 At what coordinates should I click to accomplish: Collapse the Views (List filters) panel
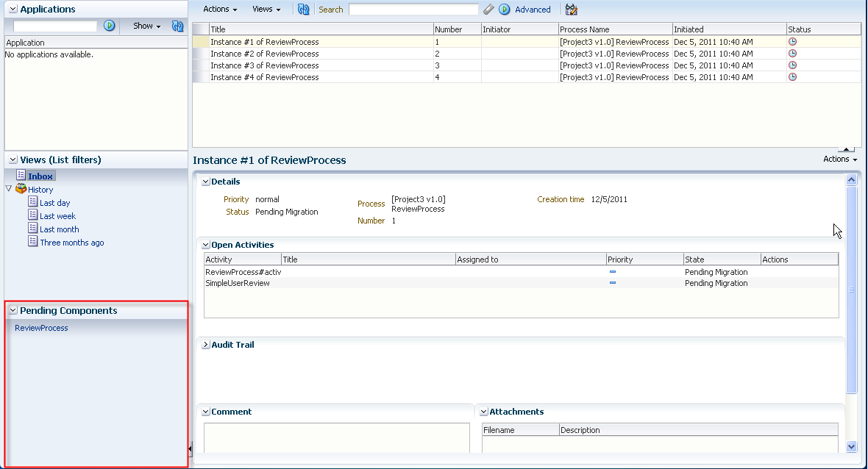click(x=13, y=160)
